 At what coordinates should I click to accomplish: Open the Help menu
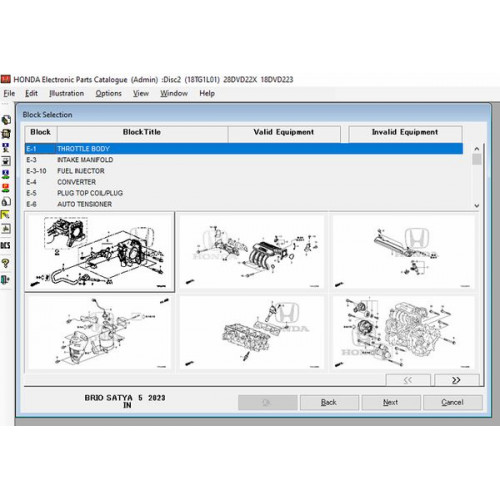pyautogui.click(x=207, y=93)
